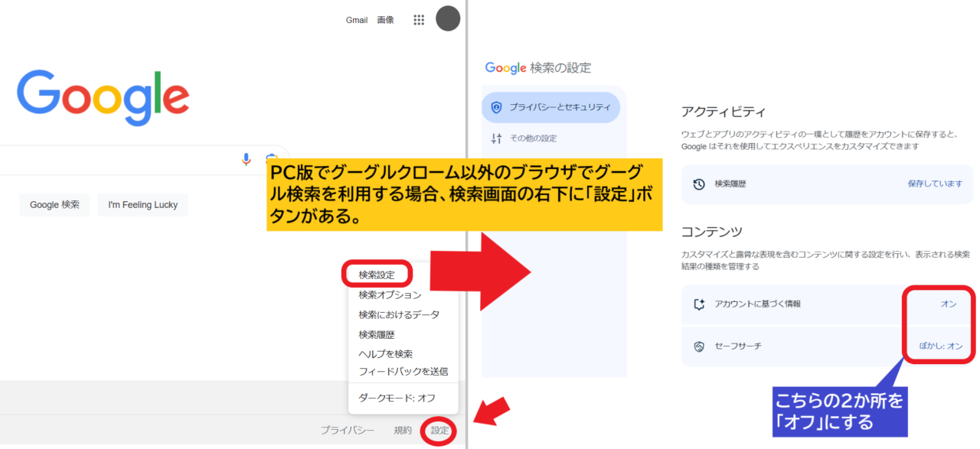980x449 pixels.
Task: Select 検索オプション from the menu
Action: click(390, 294)
